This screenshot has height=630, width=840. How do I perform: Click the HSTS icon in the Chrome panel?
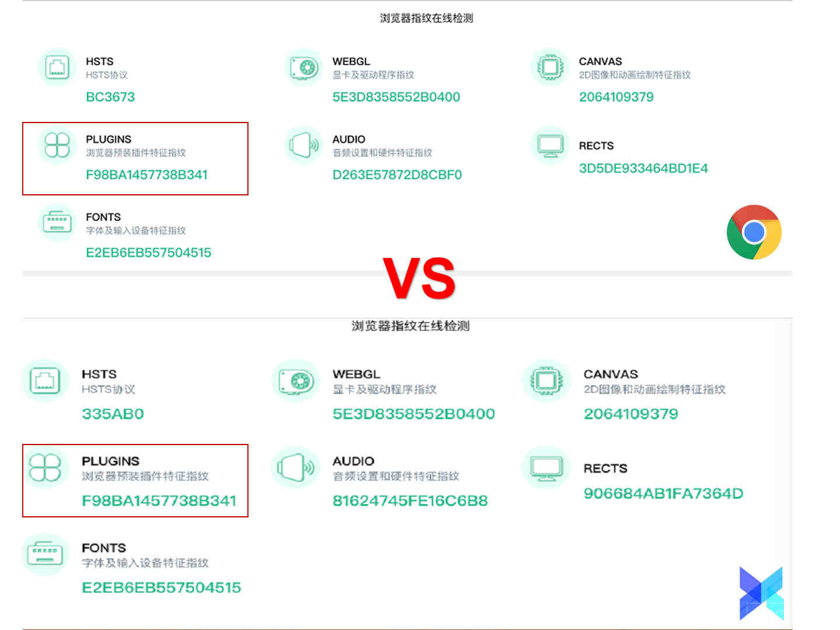pyautogui.click(x=57, y=67)
